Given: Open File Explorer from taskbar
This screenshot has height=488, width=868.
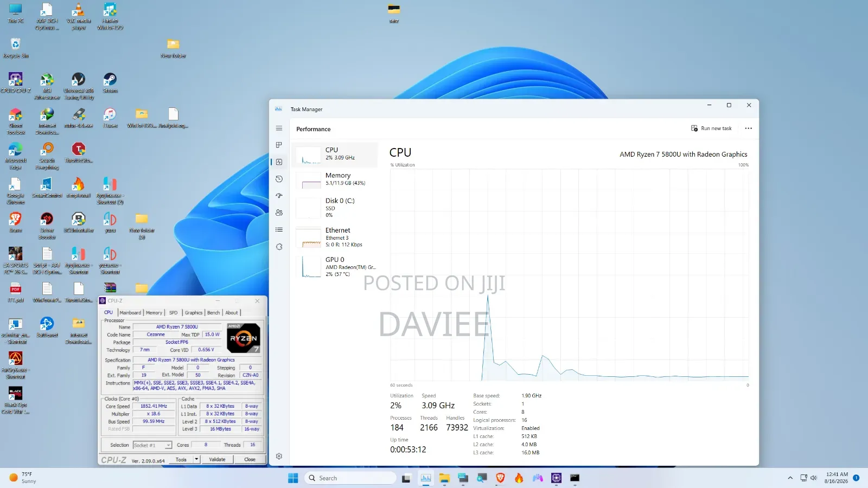Looking at the screenshot, I should click(444, 478).
